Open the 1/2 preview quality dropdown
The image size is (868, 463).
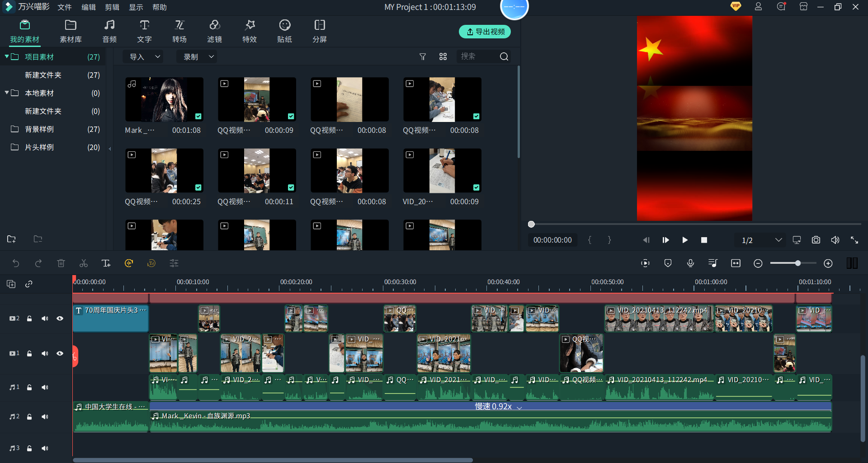coord(761,240)
